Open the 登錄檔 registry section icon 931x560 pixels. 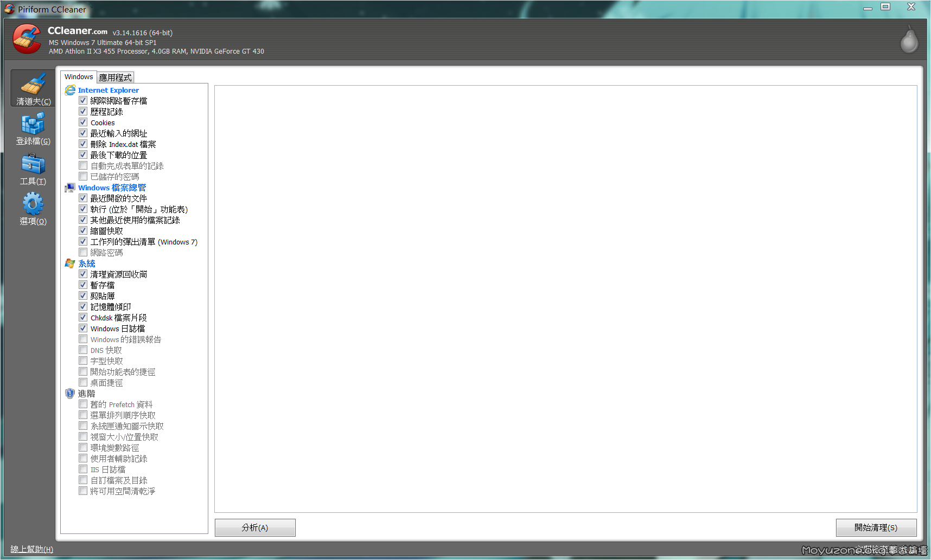point(33,124)
